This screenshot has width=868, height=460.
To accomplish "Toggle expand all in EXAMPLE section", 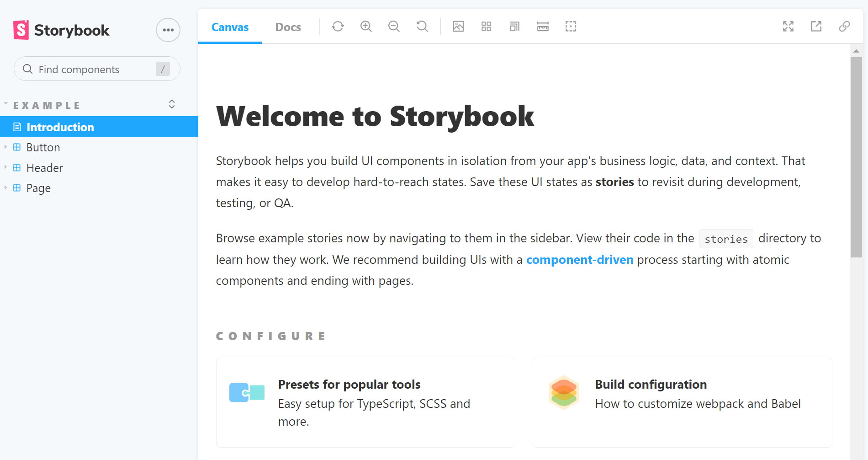I will tap(172, 104).
